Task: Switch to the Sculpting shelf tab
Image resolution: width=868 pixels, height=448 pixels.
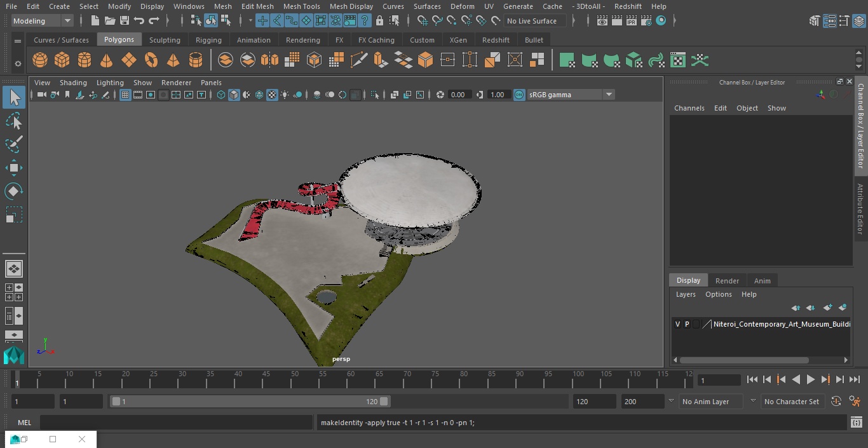Action: coord(165,40)
